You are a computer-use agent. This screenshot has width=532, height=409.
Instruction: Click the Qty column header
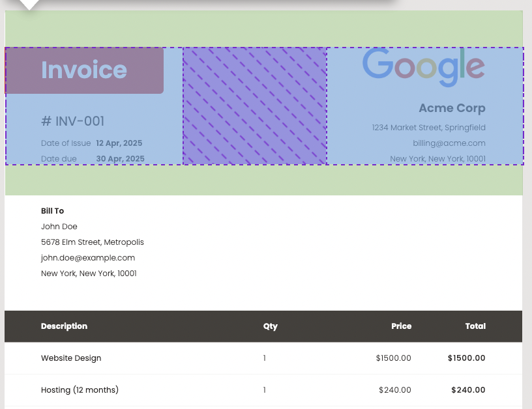(x=271, y=326)
